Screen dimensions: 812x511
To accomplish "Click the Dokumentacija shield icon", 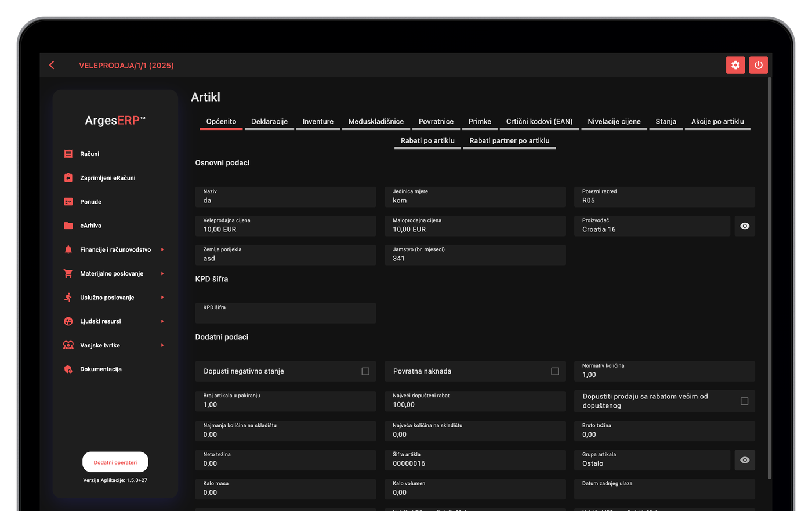I will (68, 369).
